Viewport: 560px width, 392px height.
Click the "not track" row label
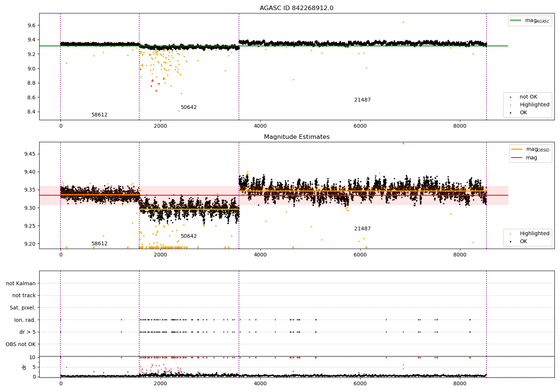pyautogui.click(x=24, y=296)
